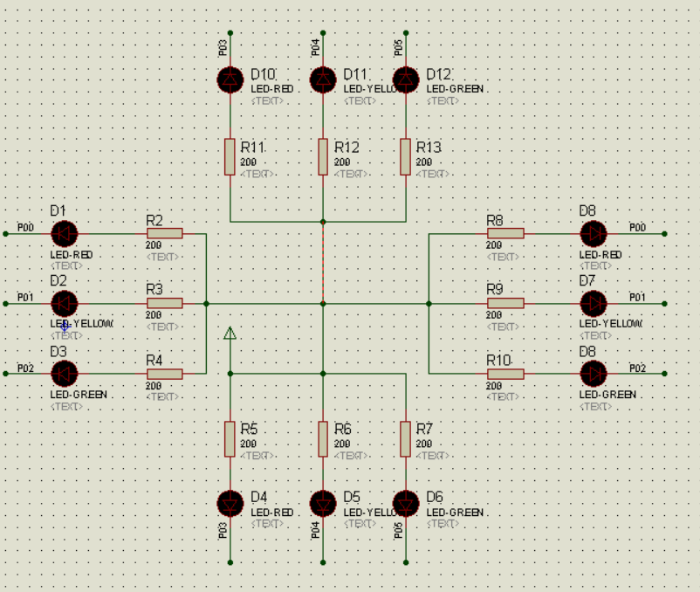Select the D1 LED-RED symbol

click(65, 233)
